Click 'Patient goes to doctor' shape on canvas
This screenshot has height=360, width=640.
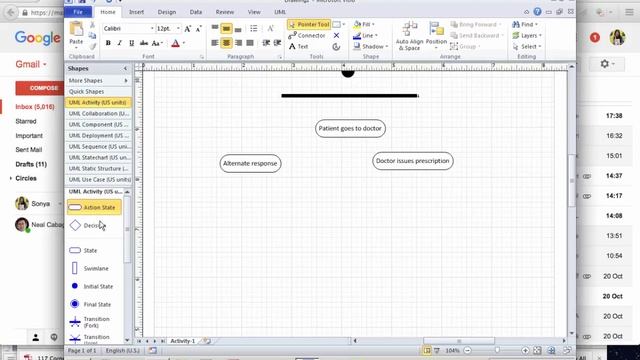click(x=350, y=129)
